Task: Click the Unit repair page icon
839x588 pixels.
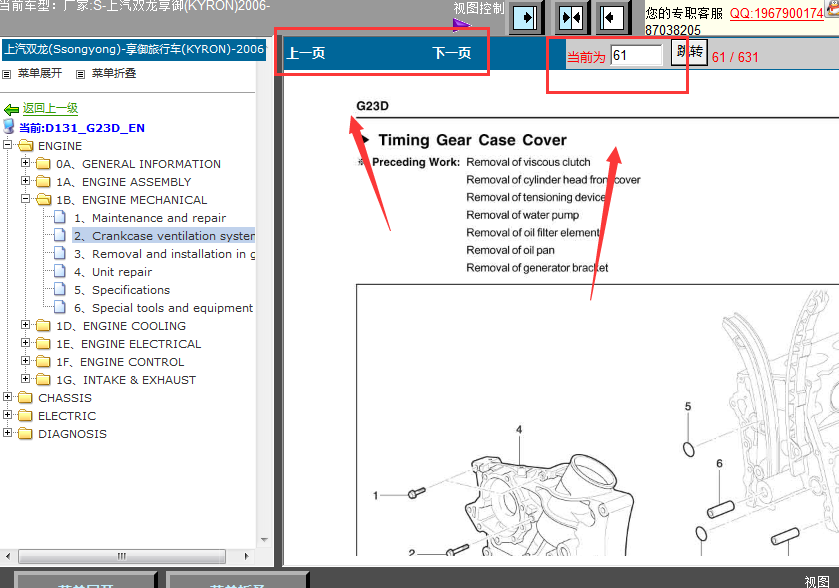Action: click(60, 271)
